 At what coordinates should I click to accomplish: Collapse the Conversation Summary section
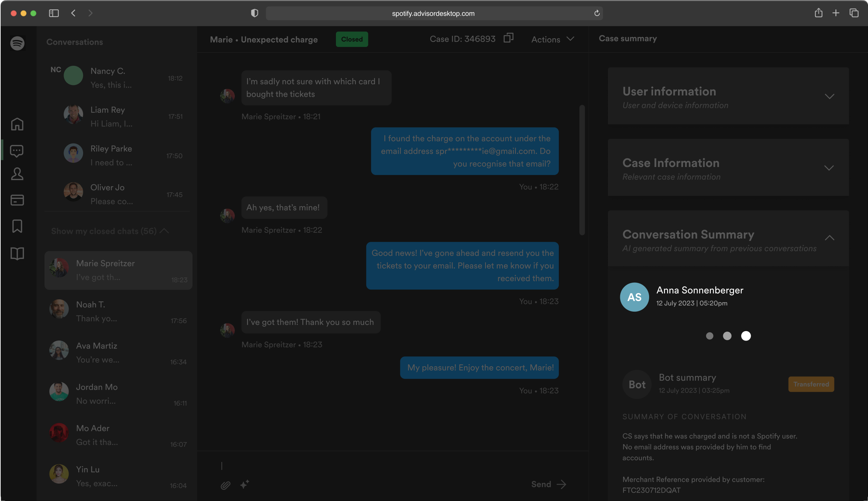pyautogui.click(x=829, y=238)
